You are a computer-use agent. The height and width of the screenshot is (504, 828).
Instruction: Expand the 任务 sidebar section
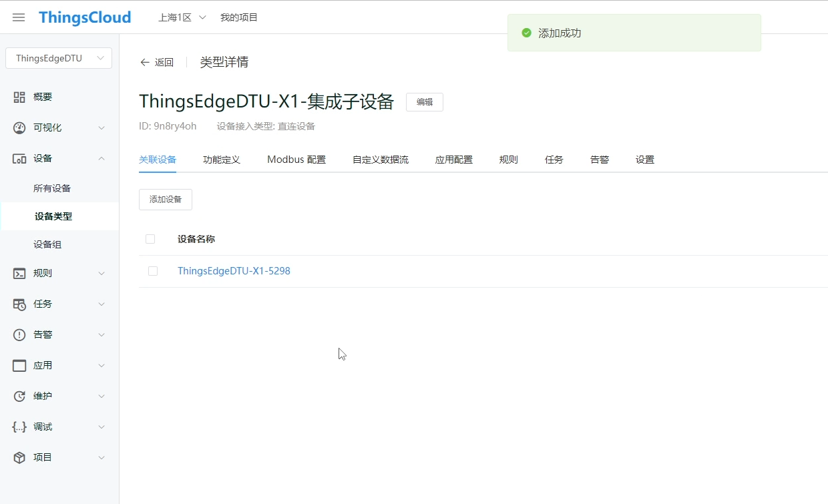pyautogui.click(x=101, y=304)
